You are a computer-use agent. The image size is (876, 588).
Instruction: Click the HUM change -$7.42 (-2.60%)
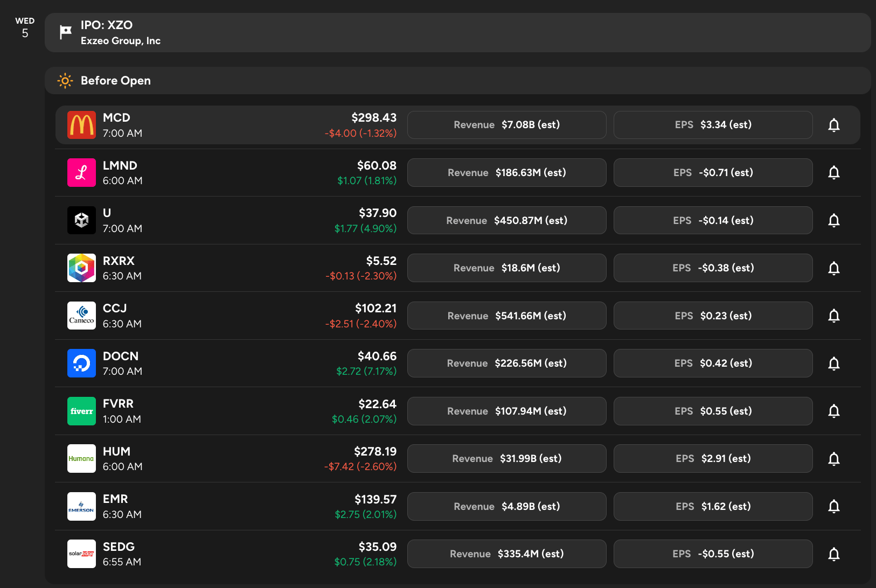tap(360, 466)
